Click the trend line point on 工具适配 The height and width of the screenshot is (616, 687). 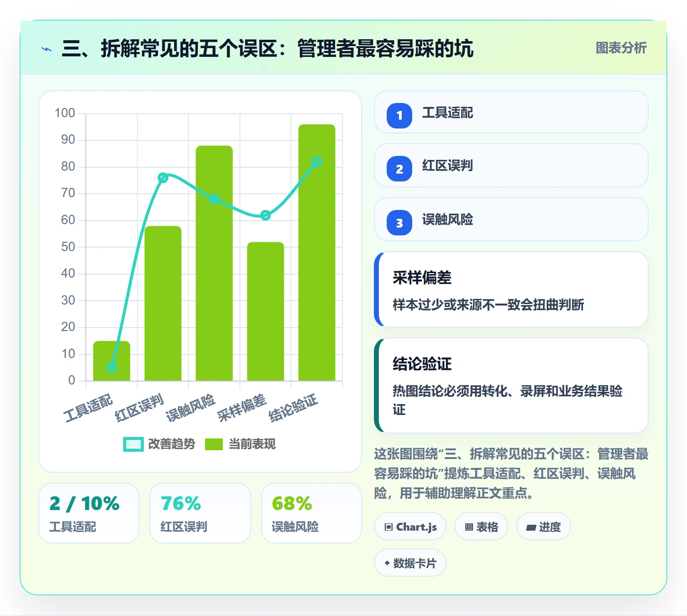(x=112, y=368)
